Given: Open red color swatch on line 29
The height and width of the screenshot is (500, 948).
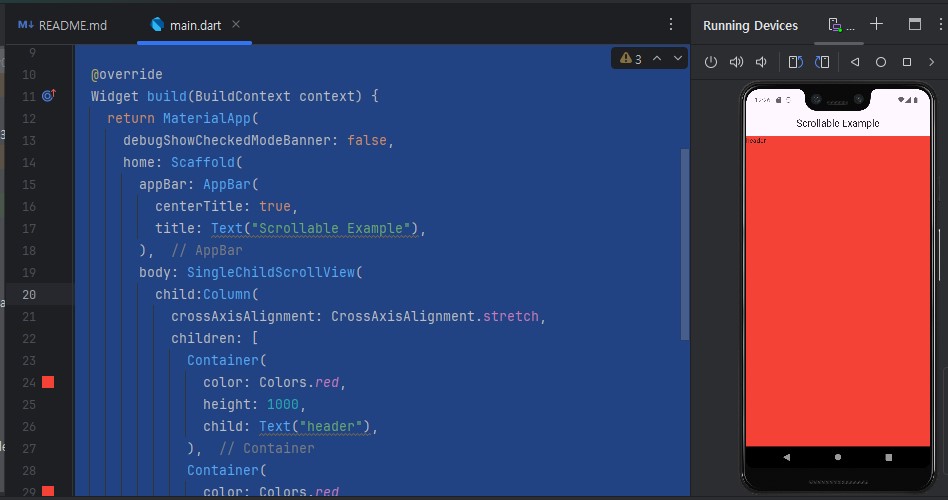Looking at the screenshot, I should pos(48,491).
